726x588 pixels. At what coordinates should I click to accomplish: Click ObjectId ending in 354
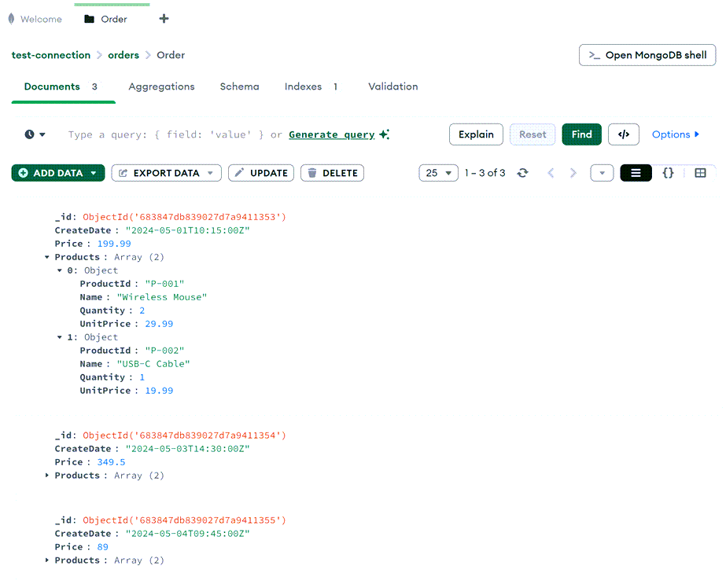[x=184, y=435]
